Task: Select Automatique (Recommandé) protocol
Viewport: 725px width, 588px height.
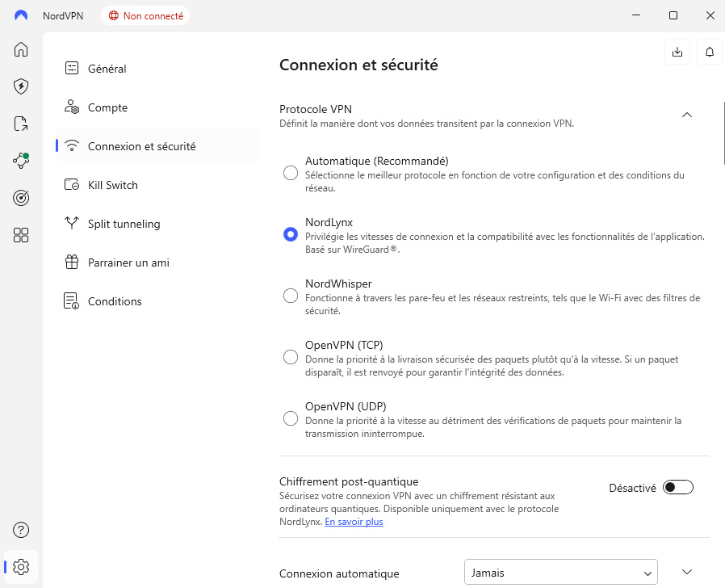Action: tap(291, 173)
